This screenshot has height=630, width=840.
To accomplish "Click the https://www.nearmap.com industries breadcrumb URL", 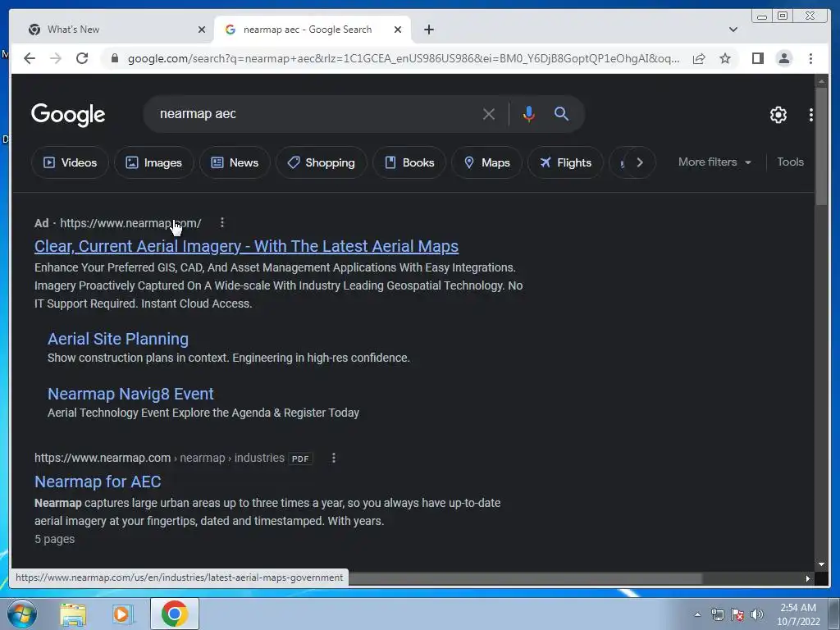I will coord(159,458).
